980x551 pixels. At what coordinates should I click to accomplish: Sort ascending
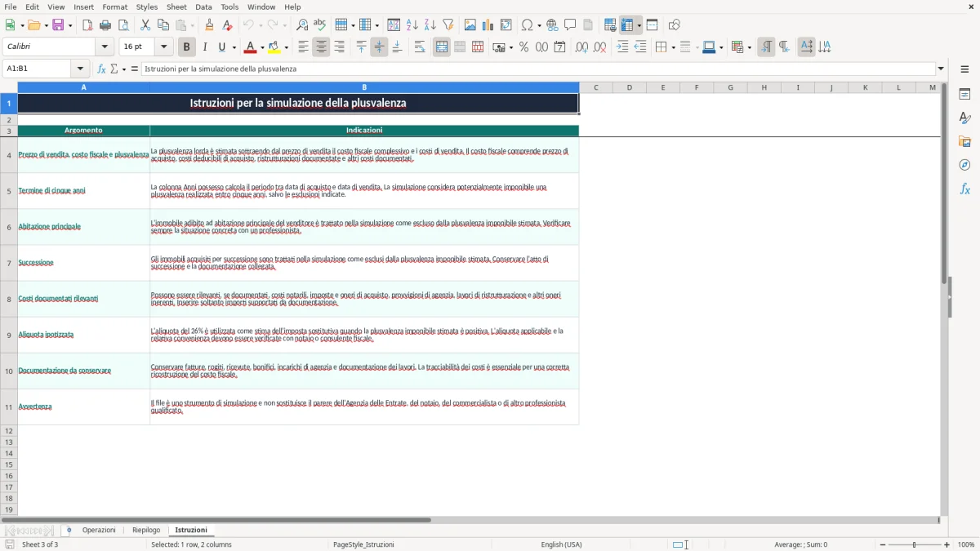pos(412,25)
